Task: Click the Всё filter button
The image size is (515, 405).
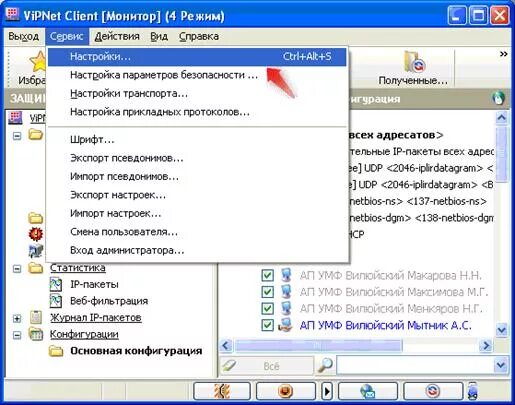Action: (x=267, y=366)
